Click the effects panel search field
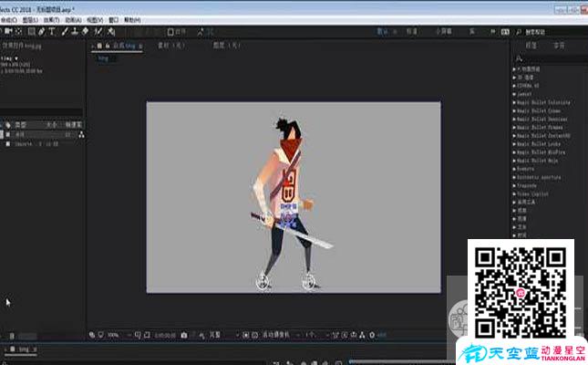The width and height of the screenshot is (588, 365). (x=553, y=58)
